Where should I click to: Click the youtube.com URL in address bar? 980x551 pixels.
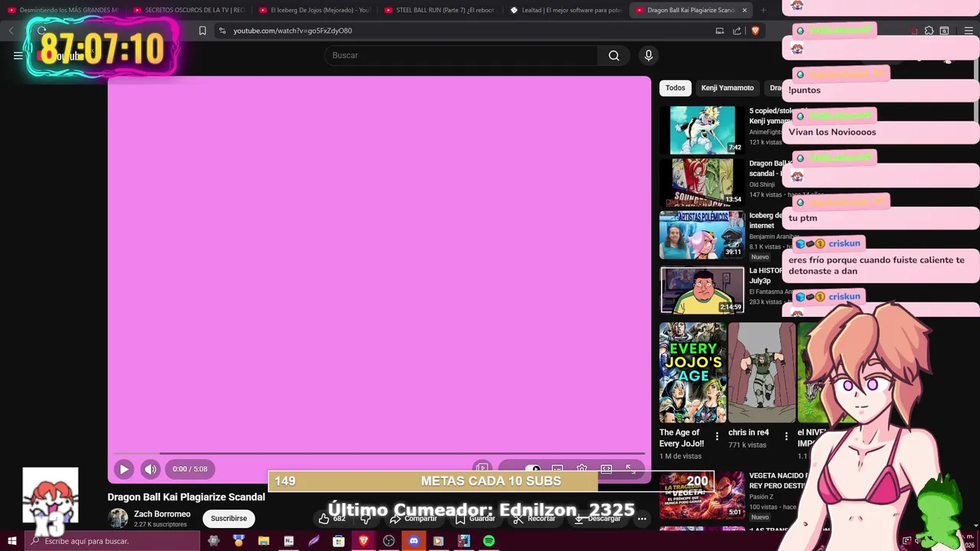click(x=292, y=31)
